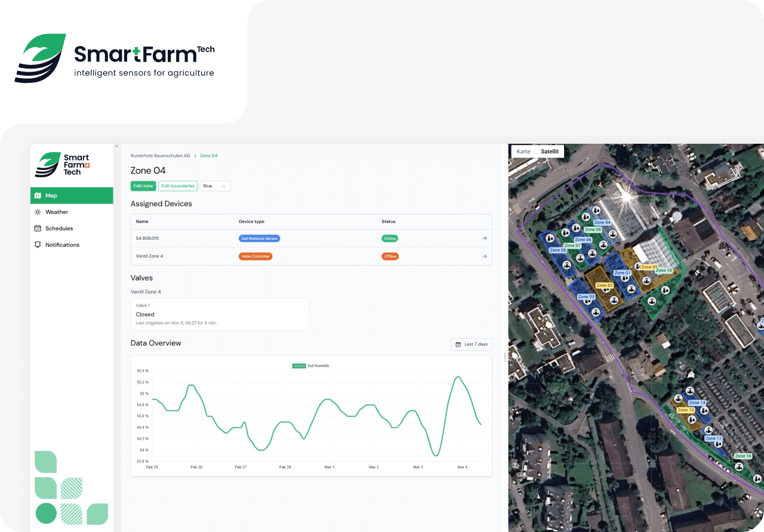Click the Valve Controller badge

click(255, 256)
